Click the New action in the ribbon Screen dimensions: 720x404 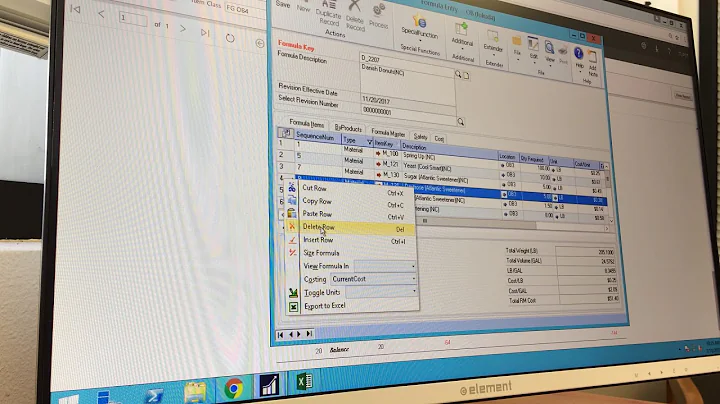click(x=303, y=8)
